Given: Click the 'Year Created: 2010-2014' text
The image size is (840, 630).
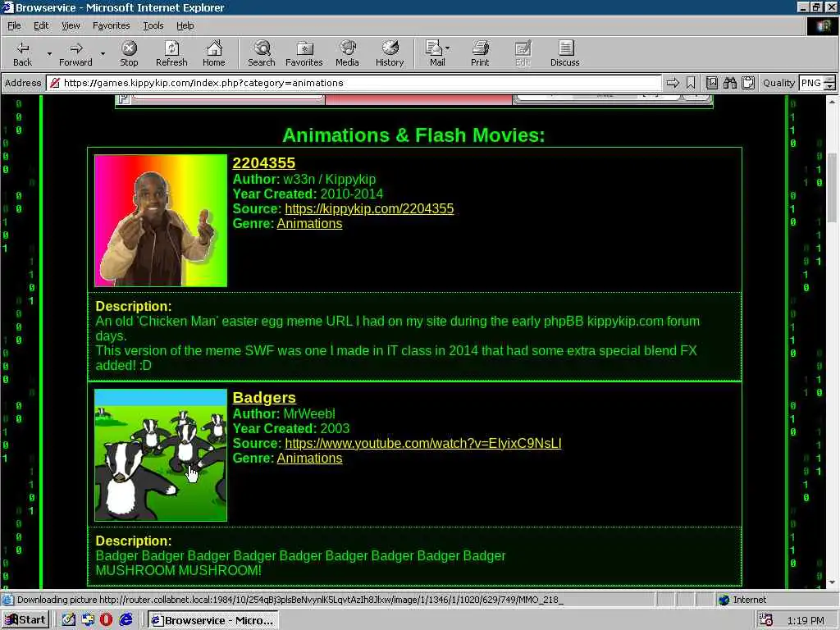Looking at the screenshot, I should point(308,194).
